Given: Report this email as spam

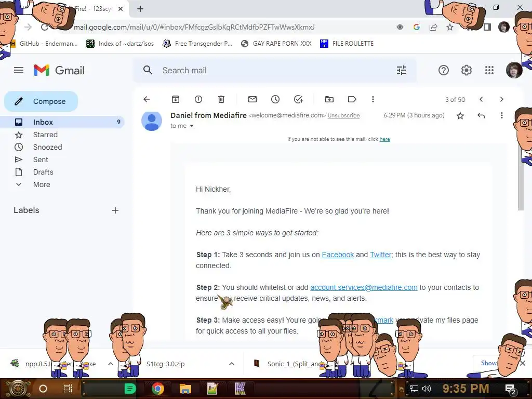Looking at the screenshot, I should [x=198, y=99].
